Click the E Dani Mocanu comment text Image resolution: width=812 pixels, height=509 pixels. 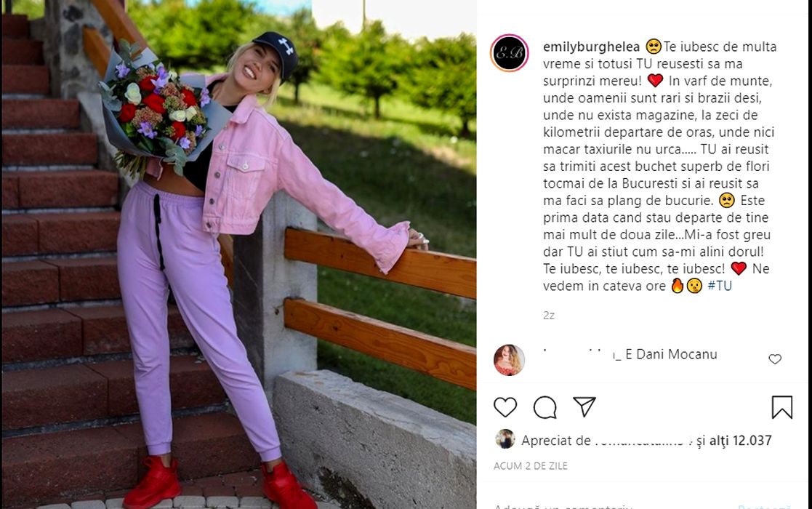coord(671,355)
